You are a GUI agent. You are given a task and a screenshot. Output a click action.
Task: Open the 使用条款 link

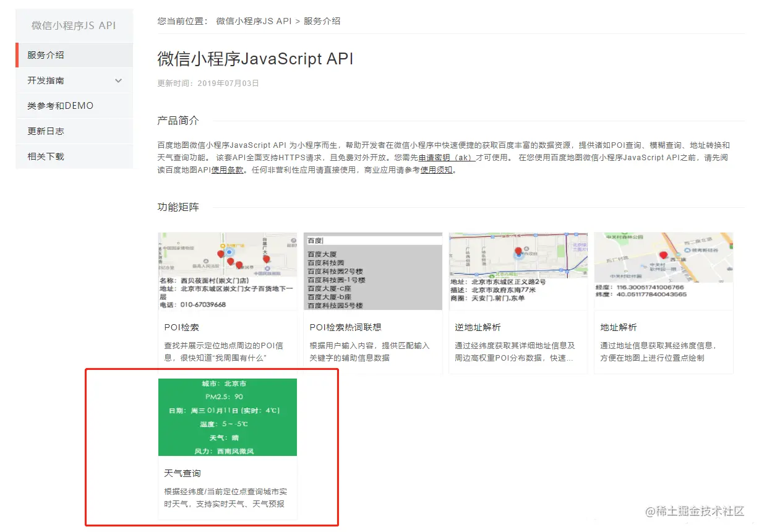tap(228, 170)
